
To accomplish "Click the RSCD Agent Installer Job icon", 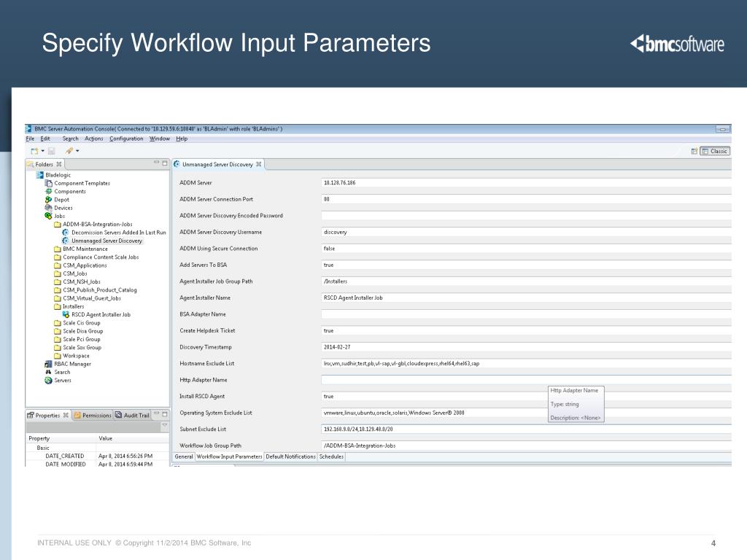I will click(x=66, y=314).
